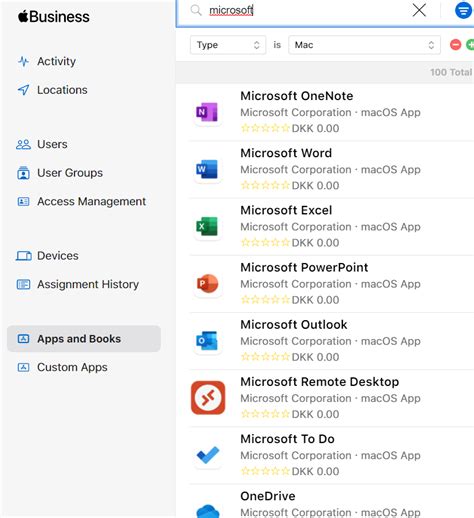Select Microsoft OneNote title
The height and width of the screenshot is (518, 474).
click(297, 96)
